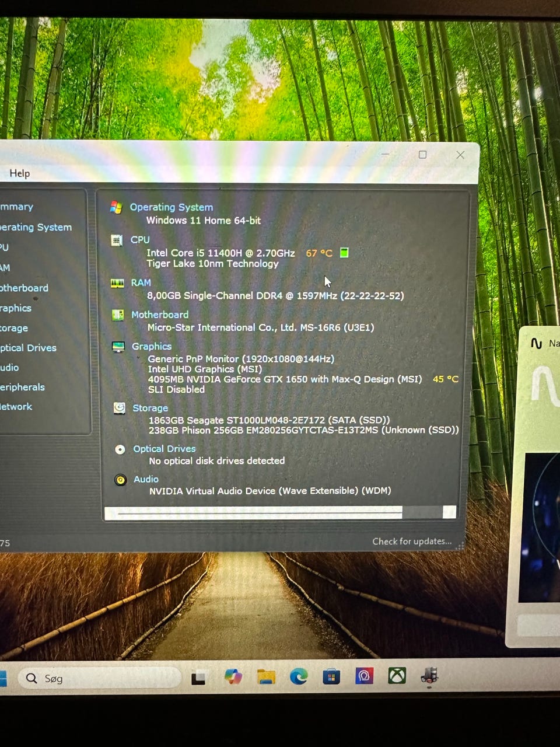This screenshot has height=747, width=560.
Task: Click the green CPU temperature indicator icon
Action: pyautogui.click(x=344, y=253)
